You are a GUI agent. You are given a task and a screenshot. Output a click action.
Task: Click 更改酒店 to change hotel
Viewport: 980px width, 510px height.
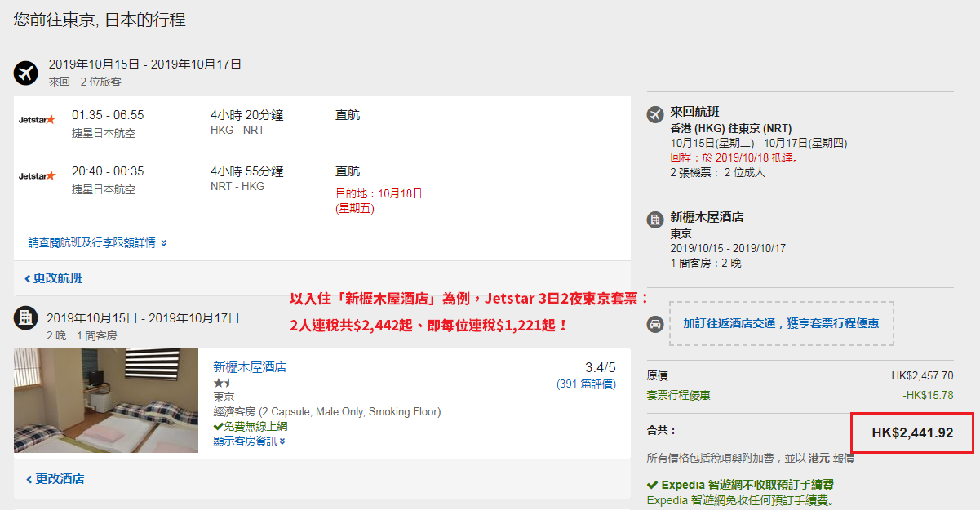tap(55, 479)
